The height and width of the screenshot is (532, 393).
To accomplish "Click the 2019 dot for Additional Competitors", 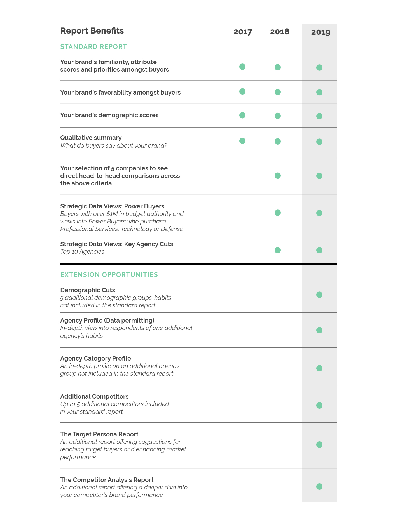I will (319, 406).
